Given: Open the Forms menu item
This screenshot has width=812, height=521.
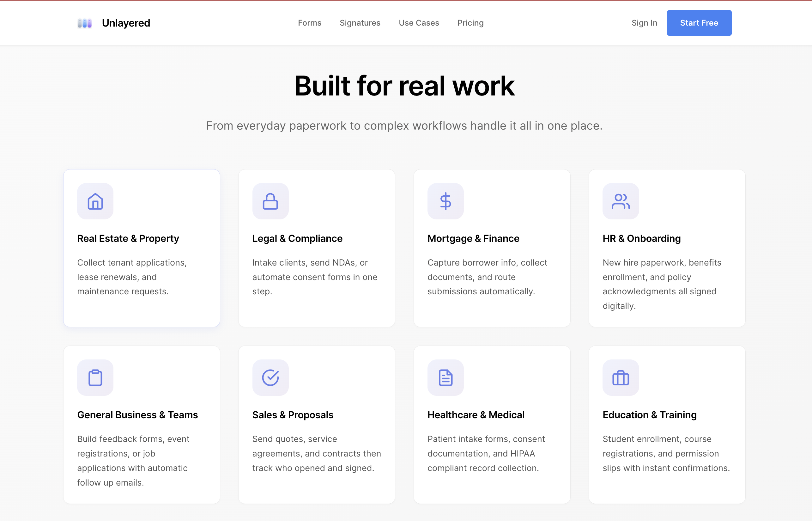Looking at the screenshot, I should [x=309, y=23].
